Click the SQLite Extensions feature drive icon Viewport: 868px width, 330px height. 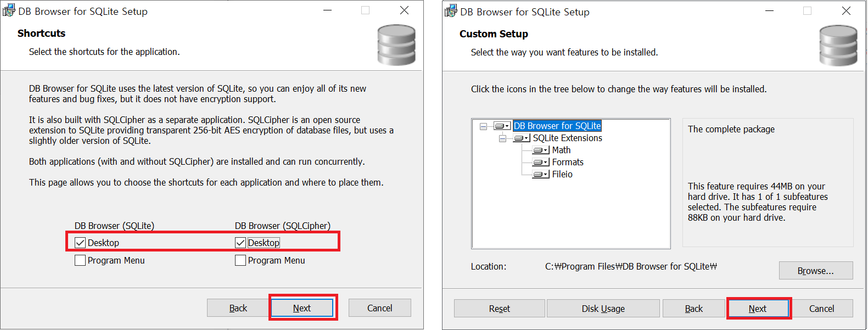tap(521, 138)
